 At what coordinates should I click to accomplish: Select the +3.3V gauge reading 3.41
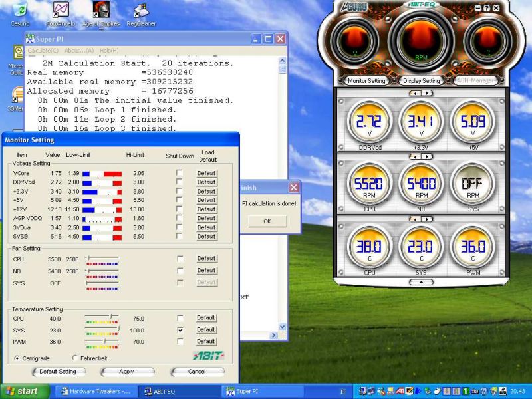coord(421,122)
